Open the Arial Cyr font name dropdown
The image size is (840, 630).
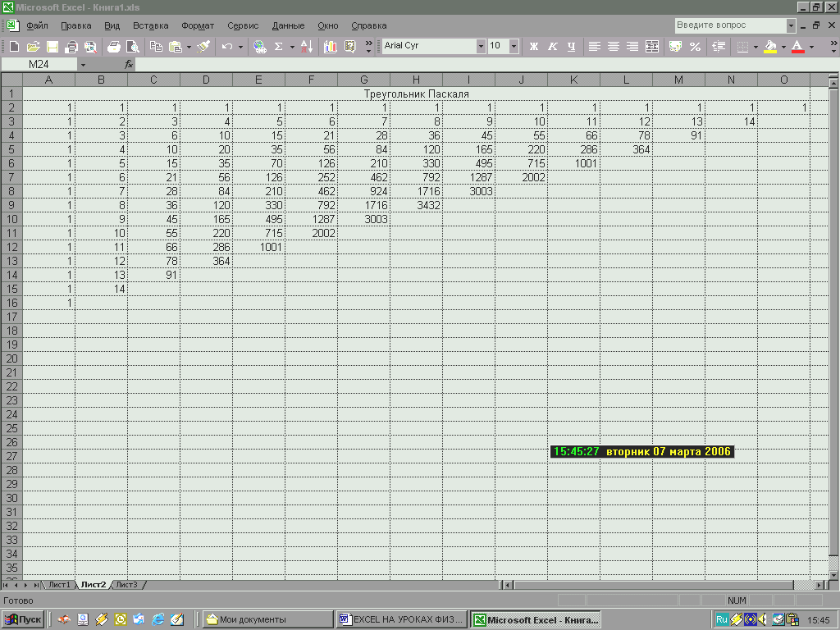481,46
